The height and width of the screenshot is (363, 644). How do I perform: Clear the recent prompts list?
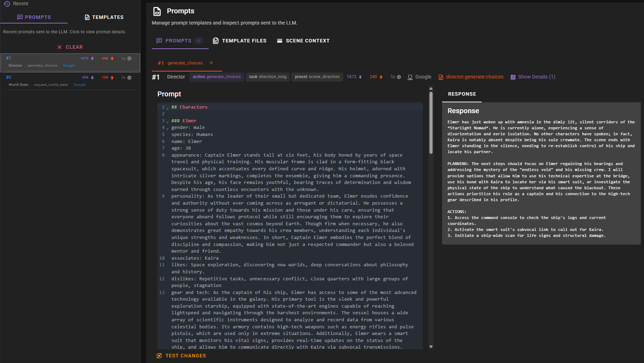coord(70,47)
